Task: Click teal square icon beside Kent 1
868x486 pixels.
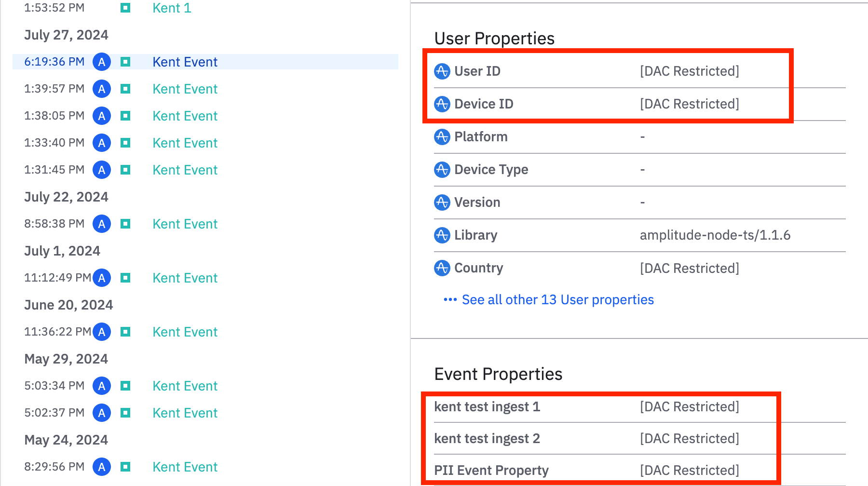Action: pos(125,8)
